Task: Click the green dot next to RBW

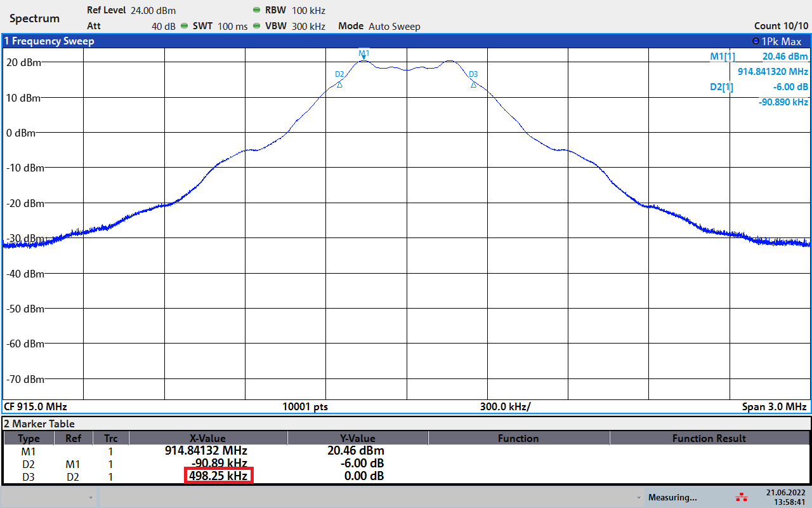Action: tap(256, 11)
